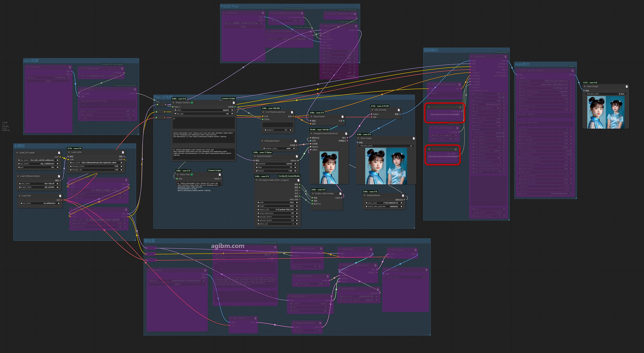
Task: Click the green pysssss icon beside Show Text title
Action: pyautogui.click(x=192, y=175)
